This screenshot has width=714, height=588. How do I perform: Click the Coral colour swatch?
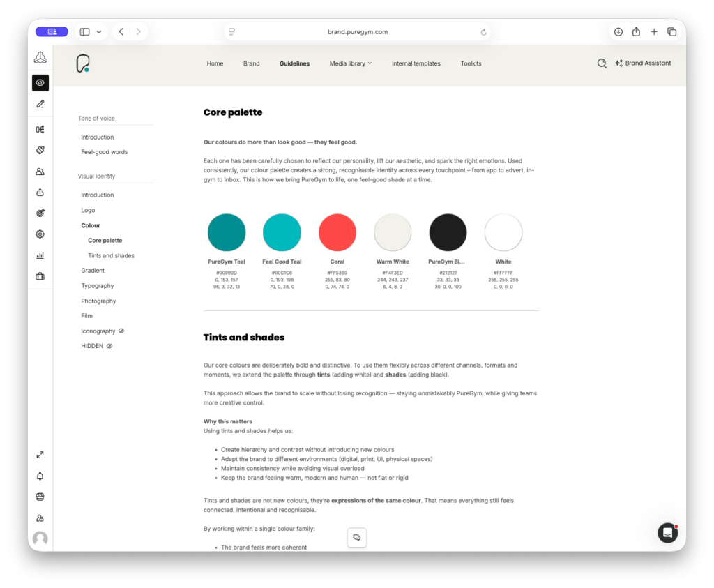pos(337,232)
